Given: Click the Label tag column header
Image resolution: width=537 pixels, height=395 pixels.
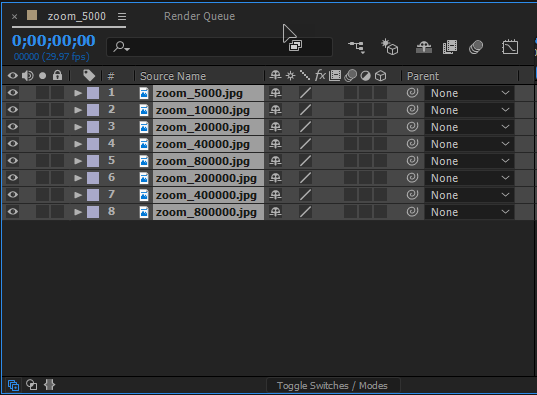Looking at the screenshot, I should coord(89,76).
